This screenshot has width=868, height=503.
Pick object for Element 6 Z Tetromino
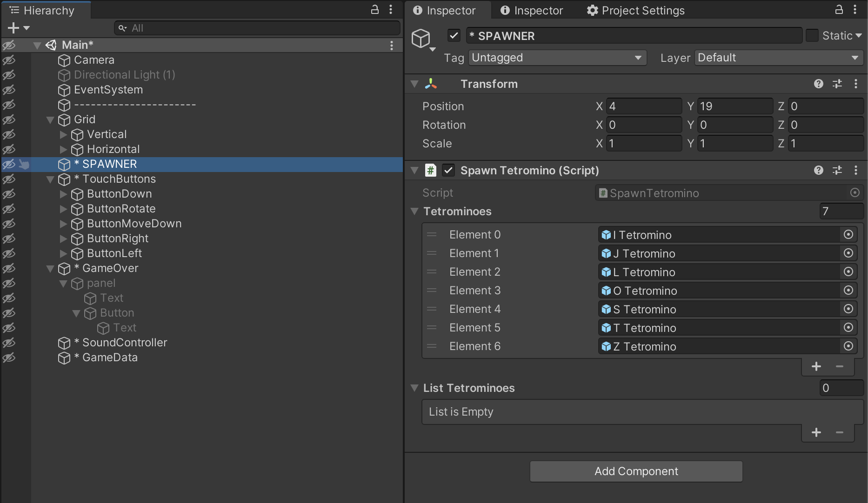(848, 346)
